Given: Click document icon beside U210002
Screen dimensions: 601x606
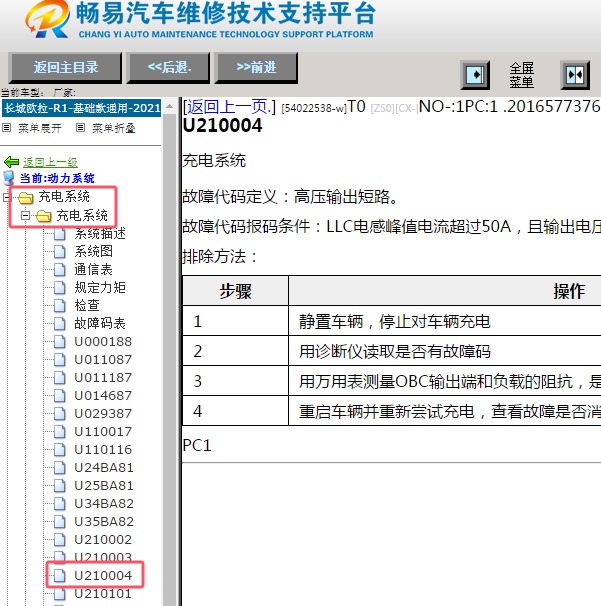Looking at the screenshot, I should [x=60, y=540].
